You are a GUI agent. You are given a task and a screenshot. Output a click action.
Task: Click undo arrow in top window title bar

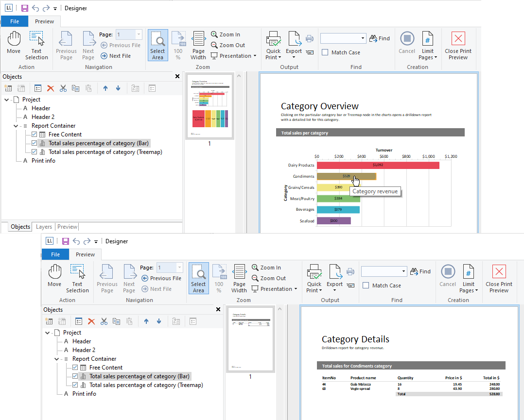pos(35,8)
